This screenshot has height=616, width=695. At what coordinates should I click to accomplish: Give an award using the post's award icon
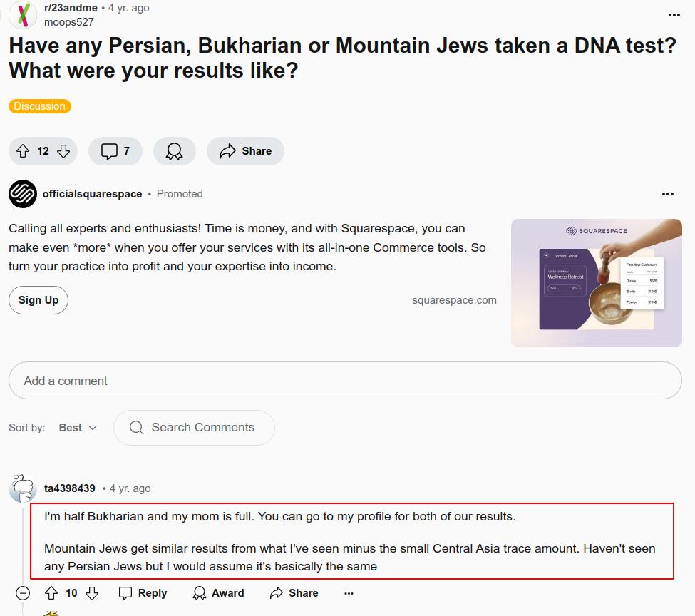[x=174, y=151]
